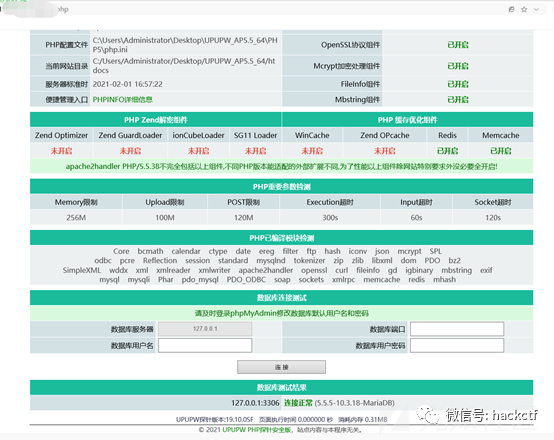
Task: Click the page icon left of the bookmark star
Action: click(x=511, y=10)
